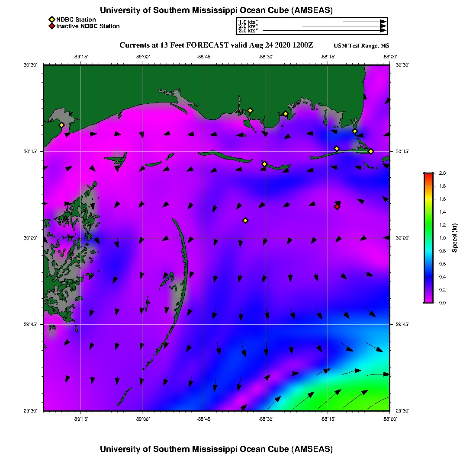
Task: Click the green segment of the speed colorbar
Action: pos(429,224)
